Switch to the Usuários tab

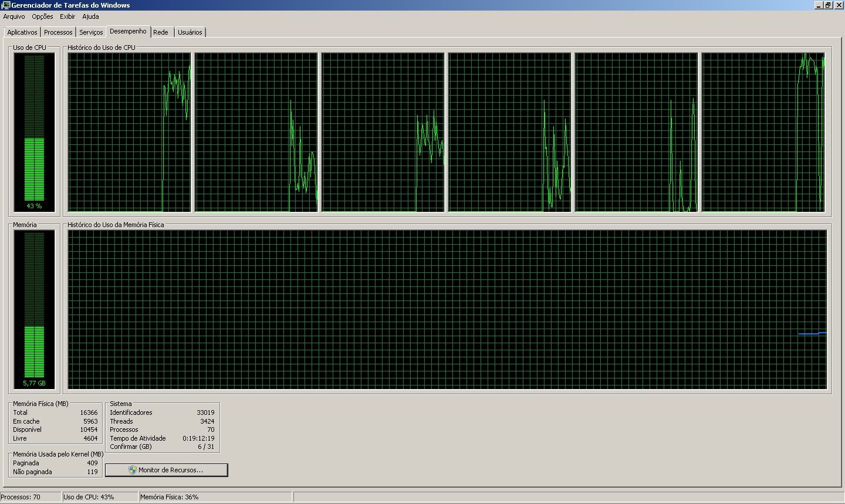(x=190, y=32)
